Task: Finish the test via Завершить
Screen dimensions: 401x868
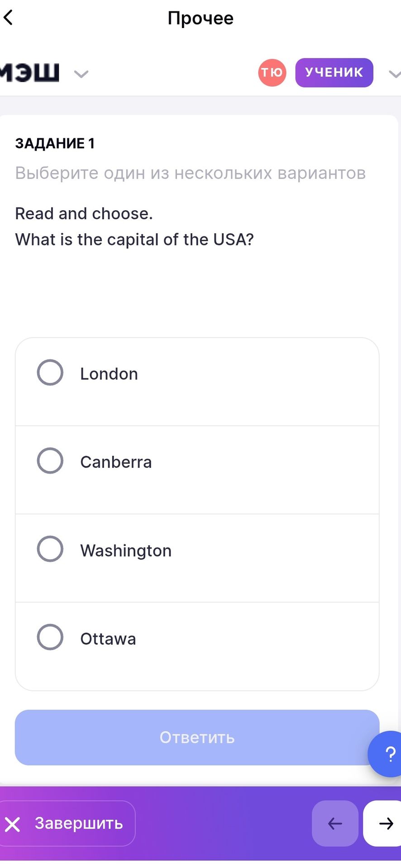Action: 67,824
